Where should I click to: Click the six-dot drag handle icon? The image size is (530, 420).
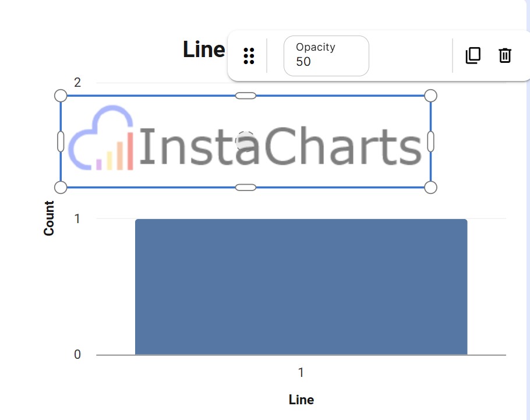pos(249,56)
